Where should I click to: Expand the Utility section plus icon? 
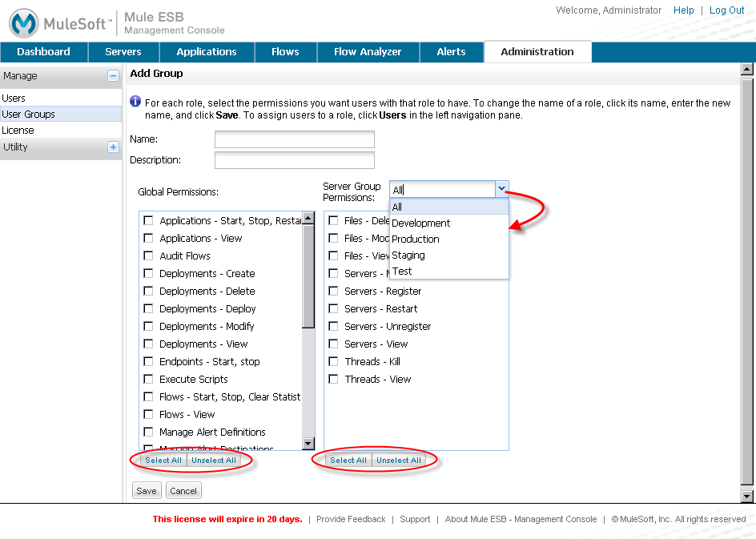[x=113, y=147]
